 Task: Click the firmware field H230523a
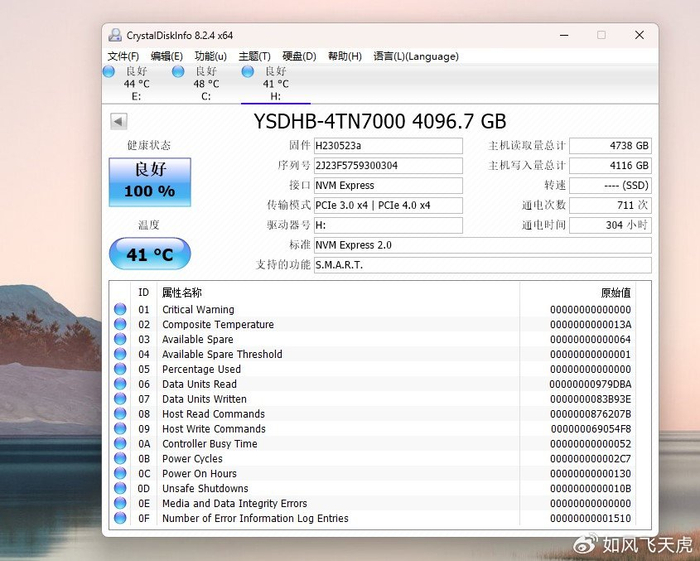(x=388, y=146)
